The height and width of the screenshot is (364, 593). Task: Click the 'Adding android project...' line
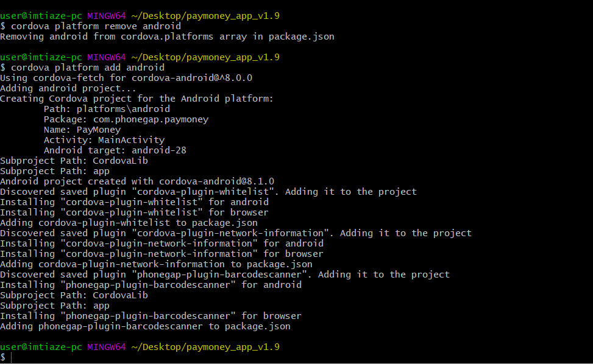coord(68,88)
